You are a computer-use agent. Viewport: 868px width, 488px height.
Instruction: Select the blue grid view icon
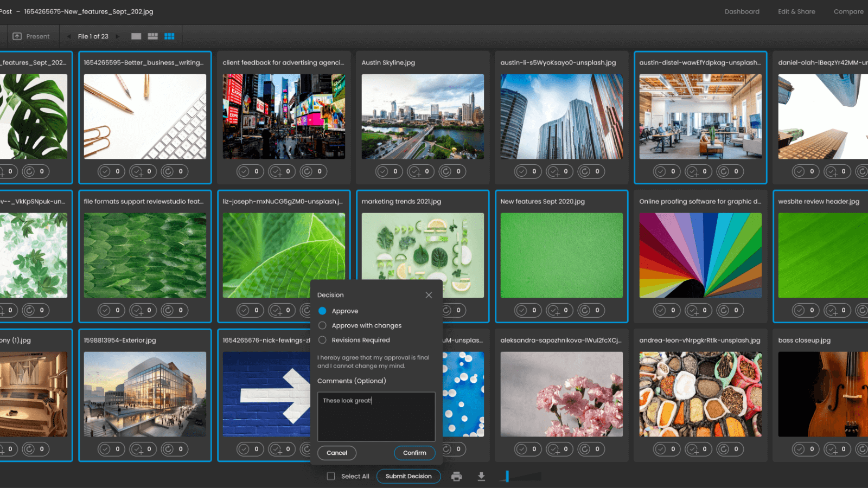(169, 36)
